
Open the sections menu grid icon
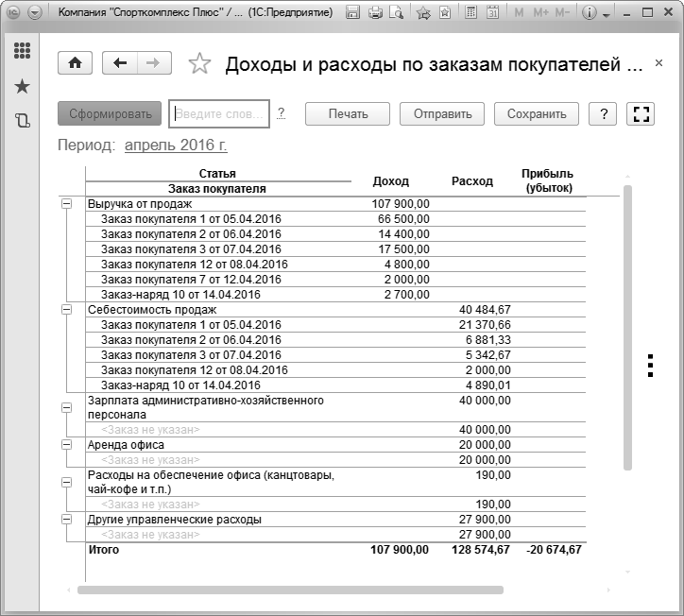tap(22, 51)
